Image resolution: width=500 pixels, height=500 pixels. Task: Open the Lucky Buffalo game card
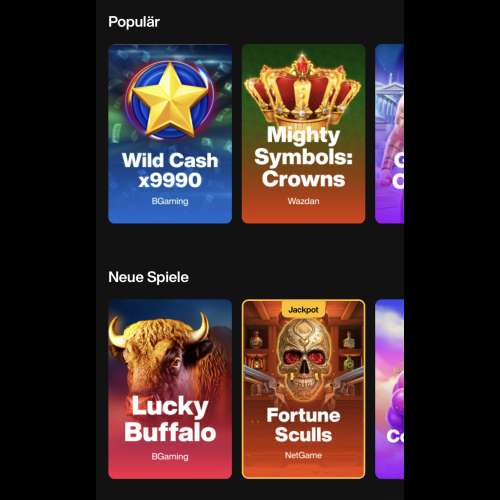click(170, 389)
